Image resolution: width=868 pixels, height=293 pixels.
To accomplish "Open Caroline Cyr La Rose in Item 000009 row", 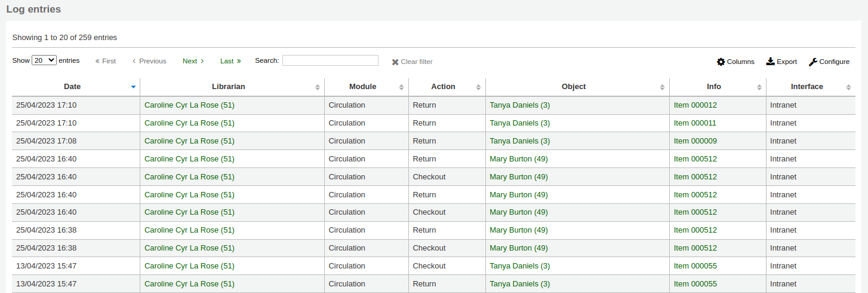I will pos(189,141).
